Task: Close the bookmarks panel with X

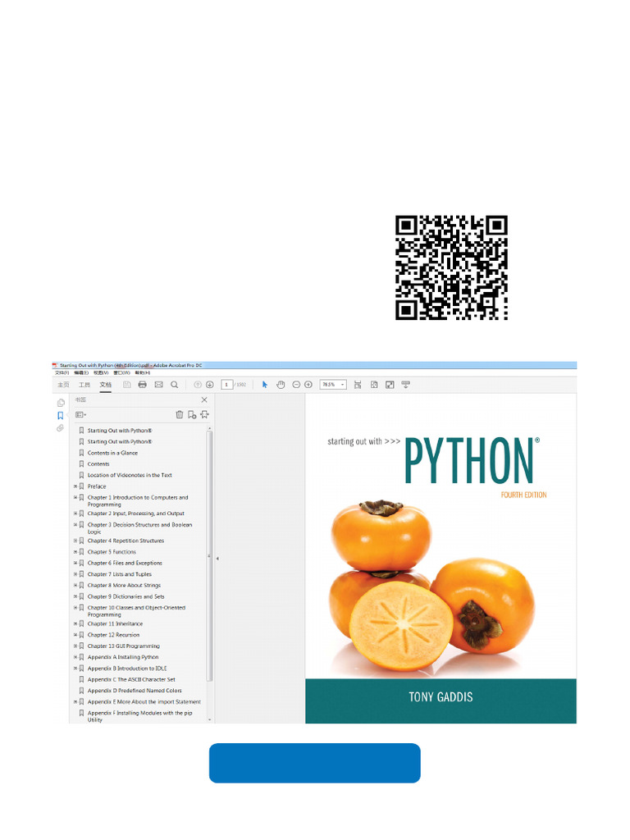Action: click(204, 399)
